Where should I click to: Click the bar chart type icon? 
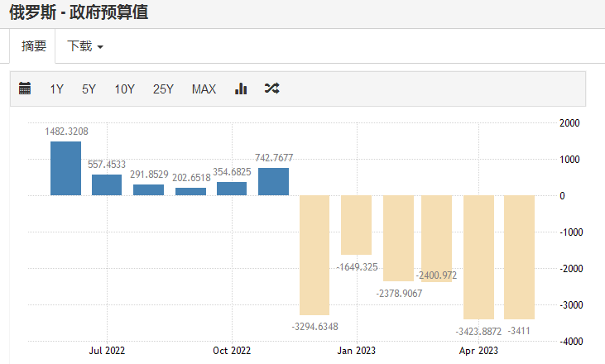pyautogui.click(x=241, y=89)
